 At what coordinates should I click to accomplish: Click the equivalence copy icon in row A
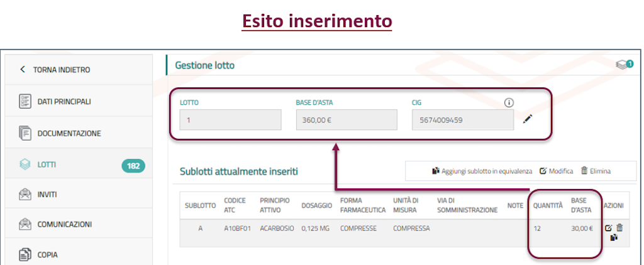point(613,238)
